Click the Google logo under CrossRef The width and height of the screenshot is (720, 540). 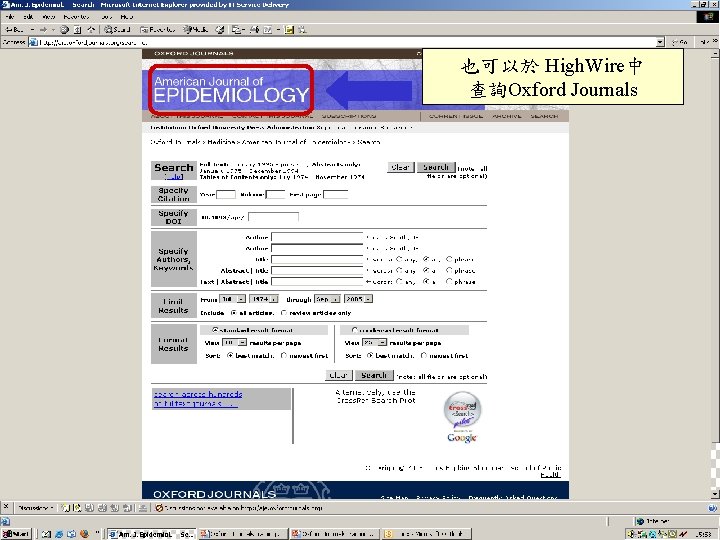click(x=462, y=438)
